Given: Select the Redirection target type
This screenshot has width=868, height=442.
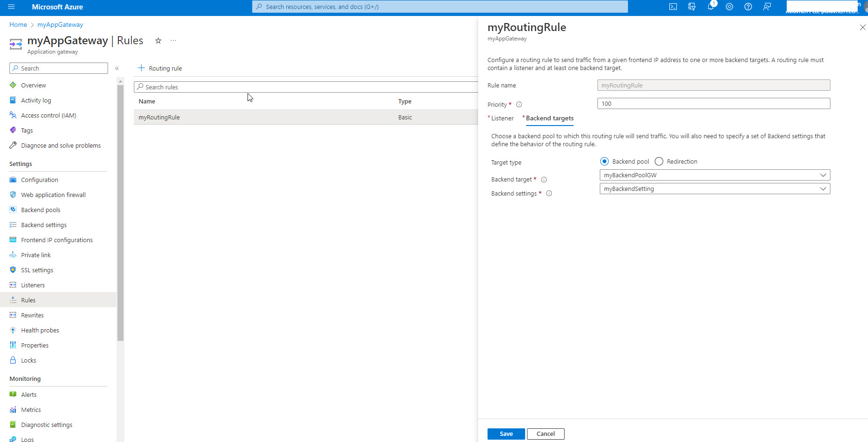Looking at the screenshot, I should pyautogui.click(x=659, y=161).
